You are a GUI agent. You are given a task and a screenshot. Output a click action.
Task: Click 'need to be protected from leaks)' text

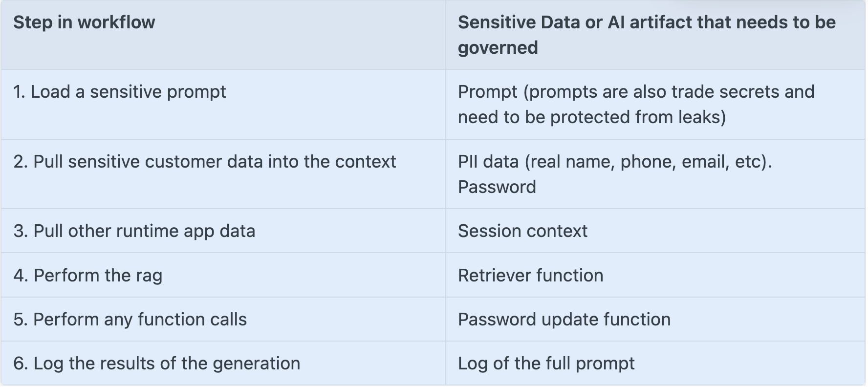[x=592, y=117]
